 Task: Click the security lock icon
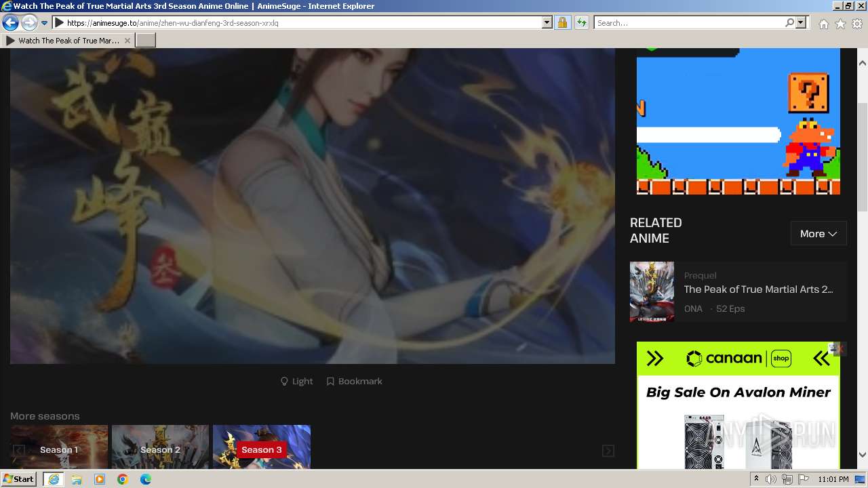[562, 23]
